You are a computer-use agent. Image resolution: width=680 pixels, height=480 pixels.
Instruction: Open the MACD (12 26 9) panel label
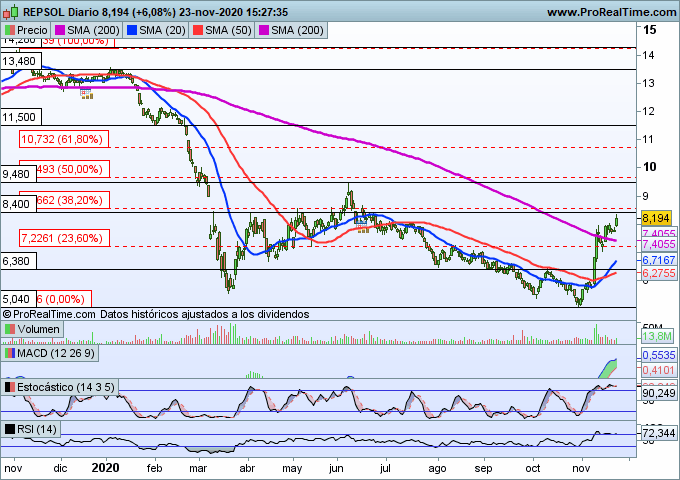coord(49,353)
